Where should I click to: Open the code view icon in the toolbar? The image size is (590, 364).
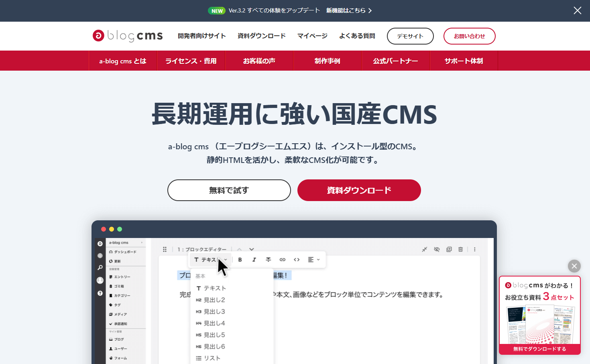(297, 260)
